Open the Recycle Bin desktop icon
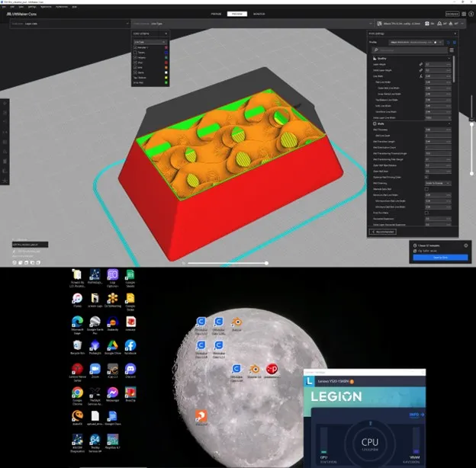This screenshot has height=468, width=476. click(77, 347)
